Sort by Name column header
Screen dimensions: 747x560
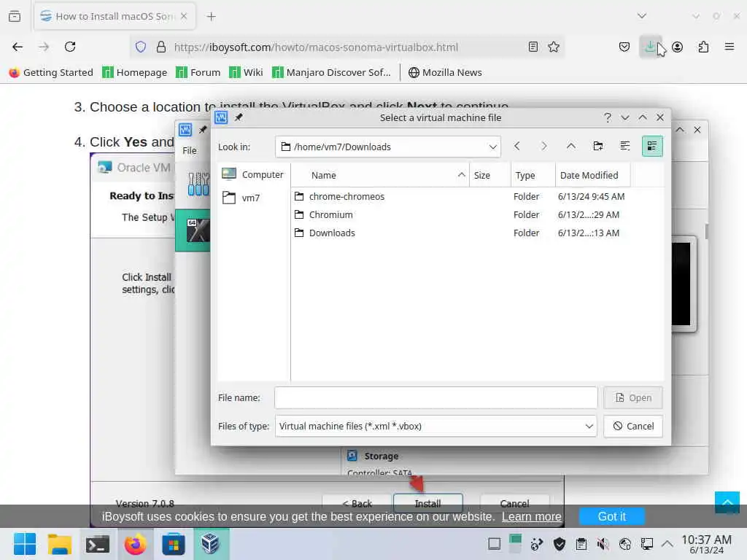[x=379, y=175]
